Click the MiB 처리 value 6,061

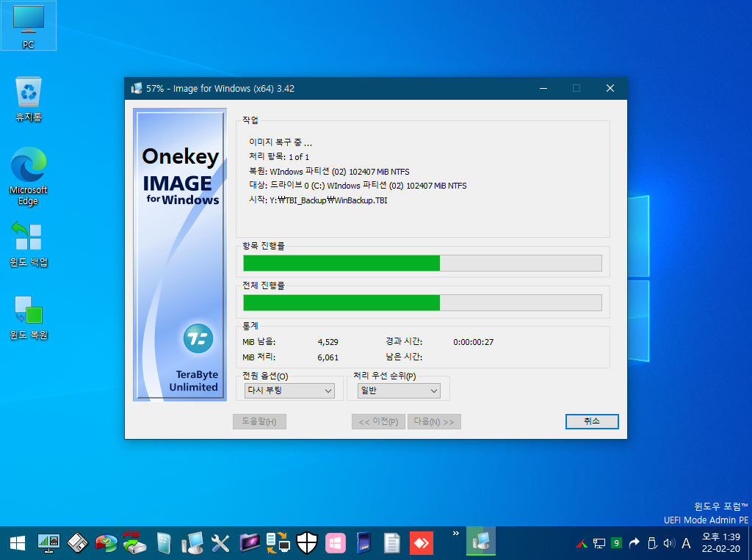(328, 357)
